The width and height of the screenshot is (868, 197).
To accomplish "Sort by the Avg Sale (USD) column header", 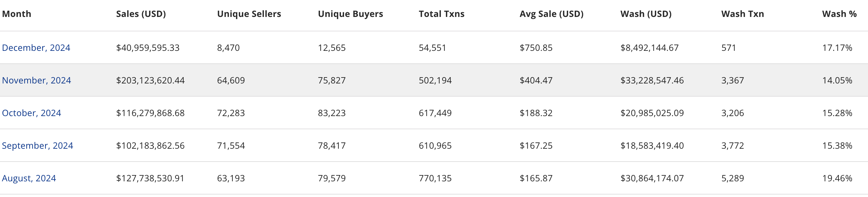I will point(551,14).
